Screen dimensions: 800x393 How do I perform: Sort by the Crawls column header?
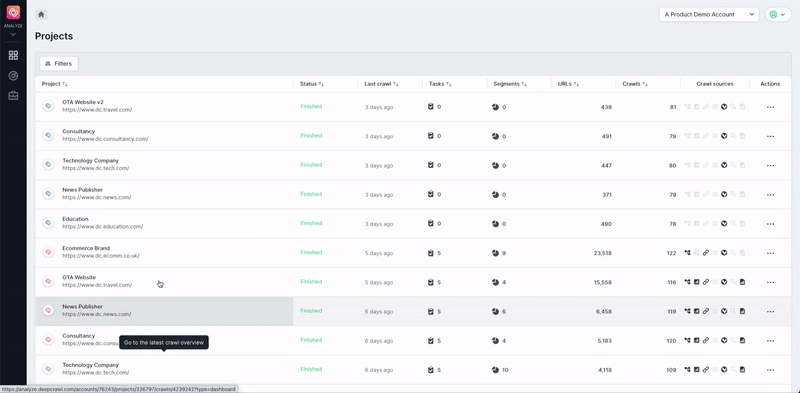(635, 84)
